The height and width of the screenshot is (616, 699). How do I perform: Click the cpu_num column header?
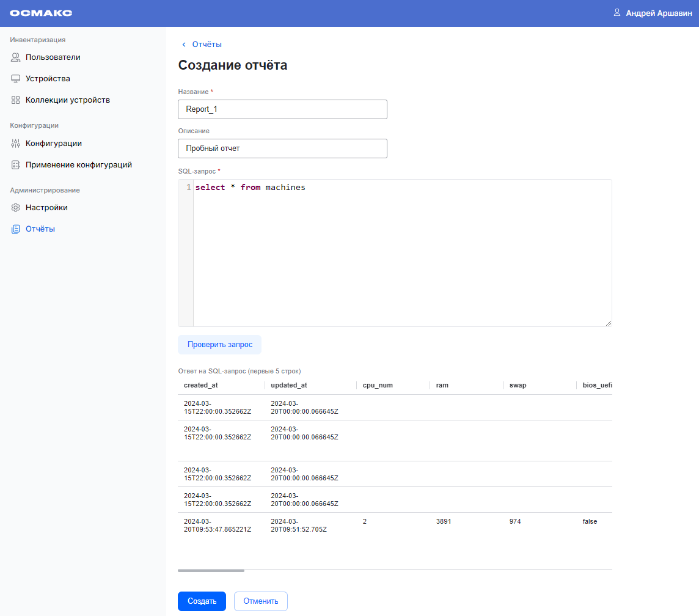pos(377,386)
